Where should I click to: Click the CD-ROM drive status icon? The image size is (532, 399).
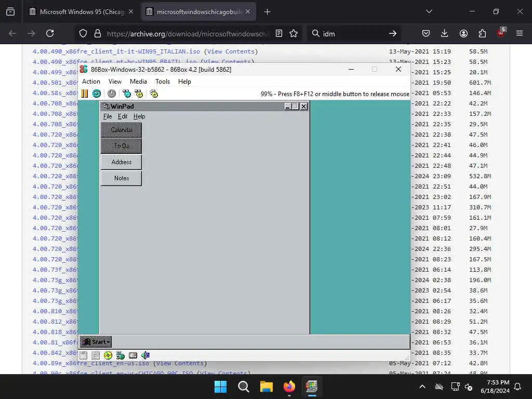(x=108, y=355)
